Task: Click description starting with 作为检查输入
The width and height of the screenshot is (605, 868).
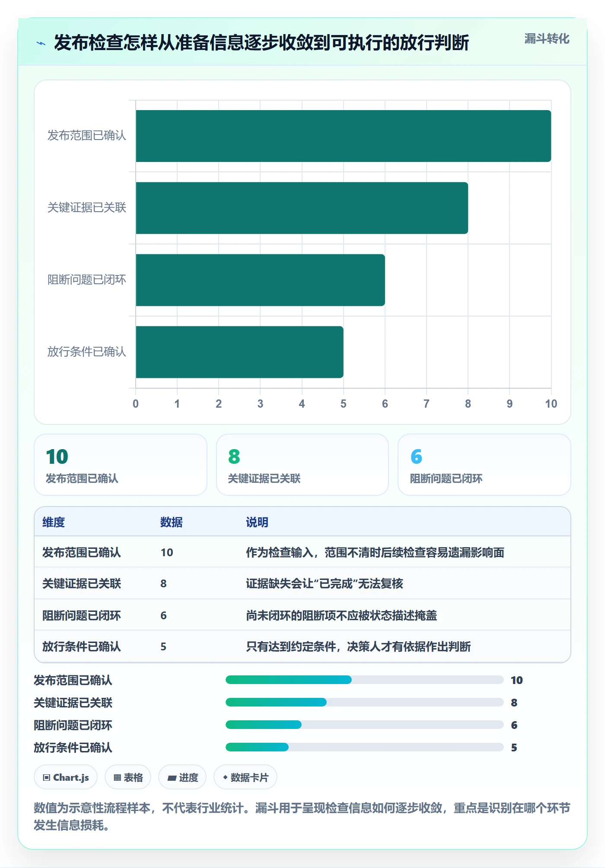Action: [x=375, y=552]
